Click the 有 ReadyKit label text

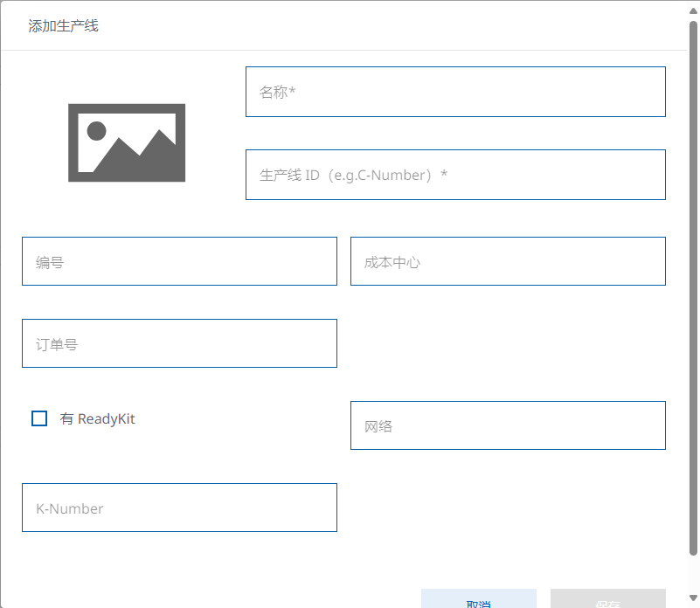click(x=97, y=418)
